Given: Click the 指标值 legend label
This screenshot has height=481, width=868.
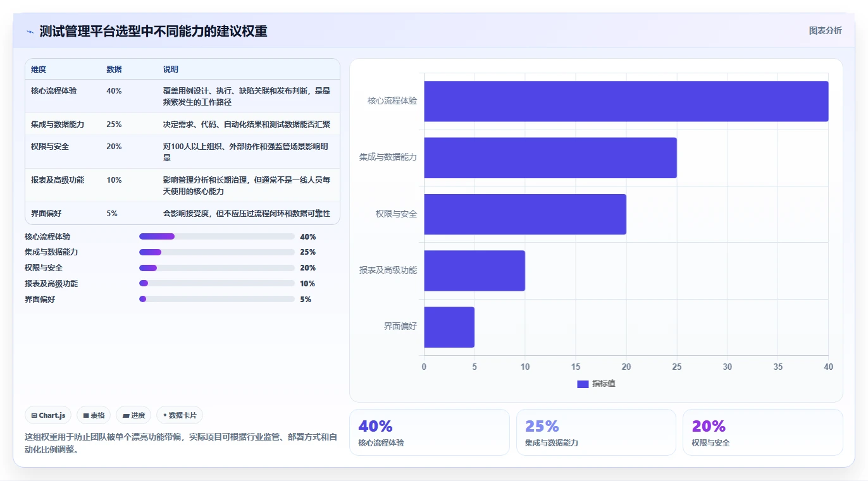Looking at the screenshot, I should (604, 384).
